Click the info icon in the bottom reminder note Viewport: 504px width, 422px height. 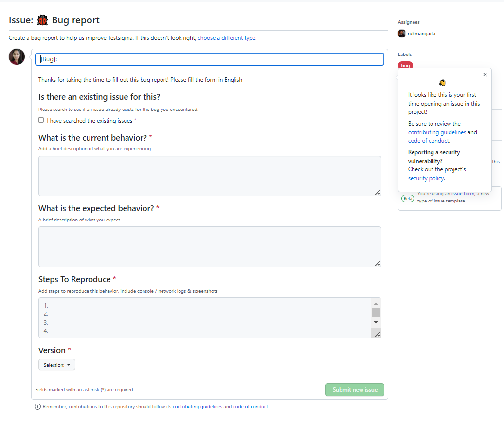click(38, 406)
